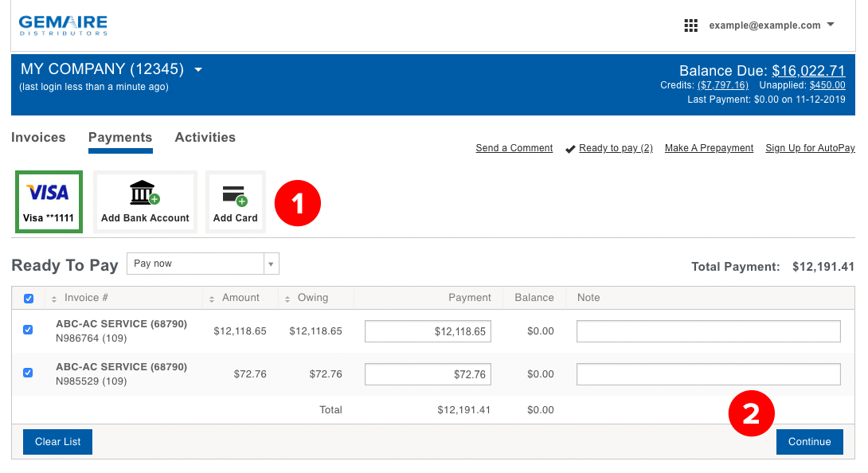
Task: Sort by Invoice # column arrows
Action: pos(53,299)
